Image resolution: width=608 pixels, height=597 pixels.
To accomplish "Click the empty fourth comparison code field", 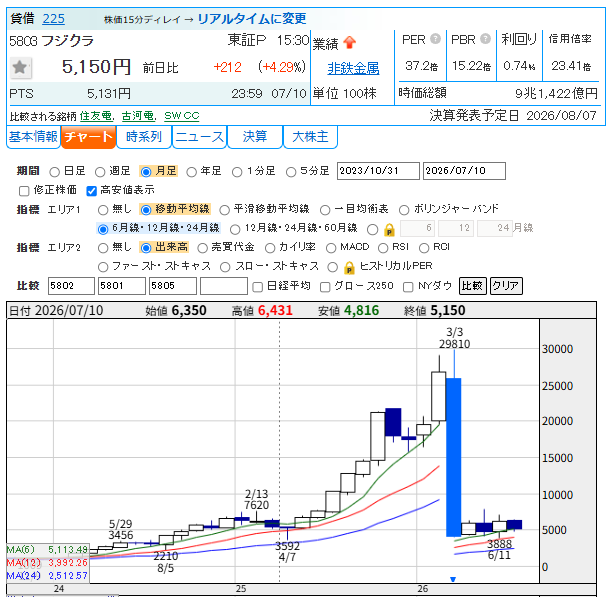I will [224, 286].
